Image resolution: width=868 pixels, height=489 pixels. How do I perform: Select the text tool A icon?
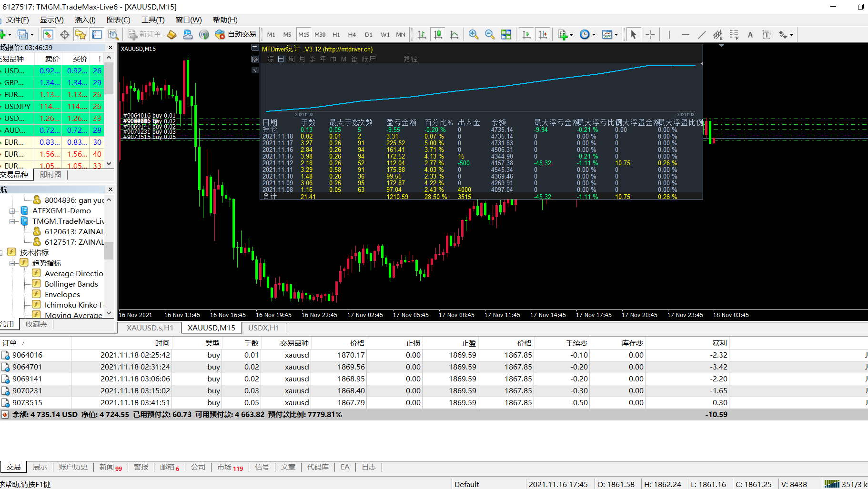tap(750, 34)
